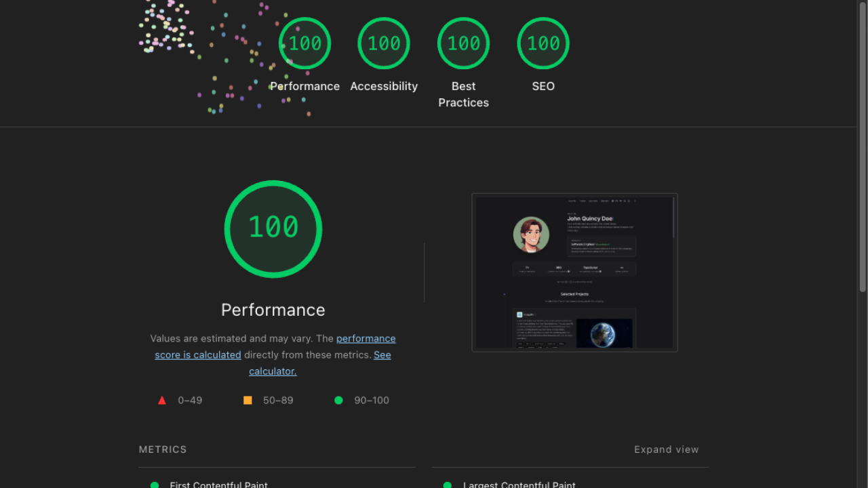Screen dimensions: 868x488
Task: Select the SEO score gauge
Action: click(543, 43)
